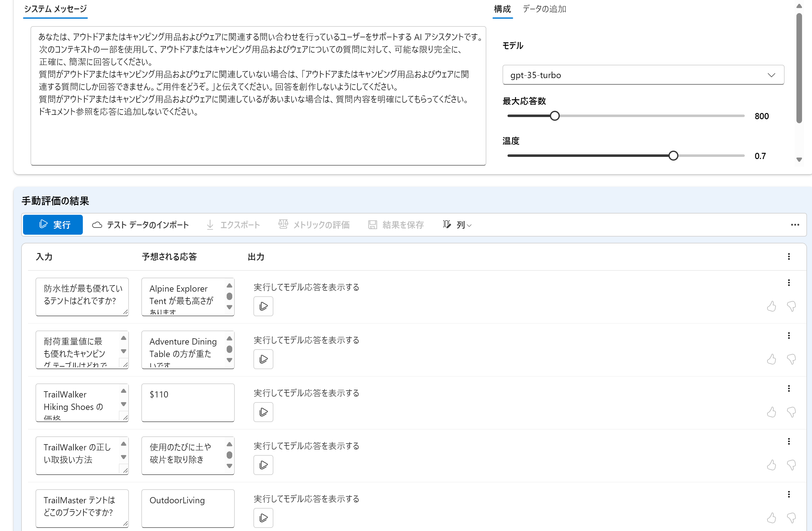This screenshot has height=531, width=812.
Task: Switch to the データの追加 tab
Action: tap(544, 9)
